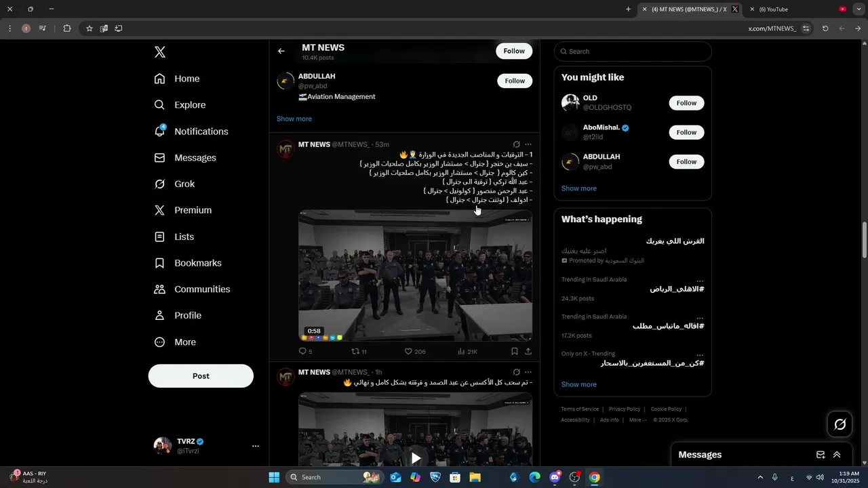The image size is (868, 488).
Task: Open Grok in the sidebar
Action: click(174, 184)
